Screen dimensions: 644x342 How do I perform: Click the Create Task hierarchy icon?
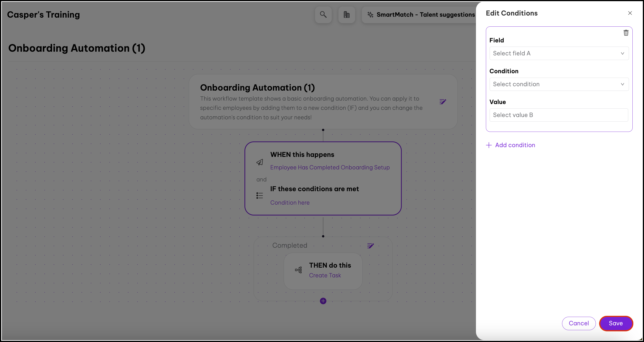[298, 270]
